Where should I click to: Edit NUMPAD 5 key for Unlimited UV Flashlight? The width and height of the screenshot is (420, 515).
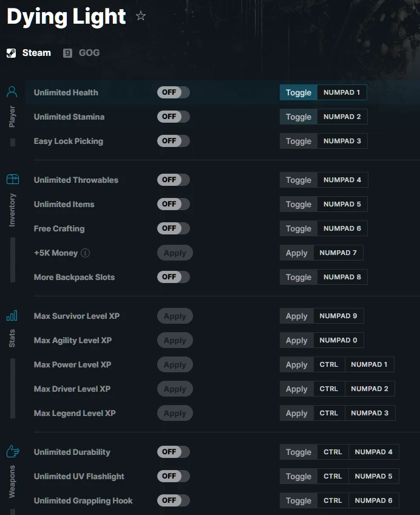pos(374,476)
